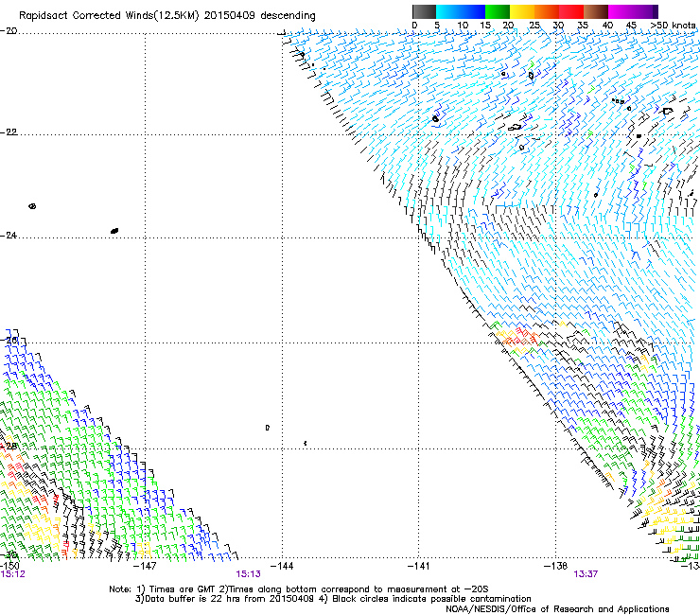Image resolution: width=700 pixels, height=615 pixels.
Task: Click the 'Times are GMT' note line
Action: coord(299,589)
